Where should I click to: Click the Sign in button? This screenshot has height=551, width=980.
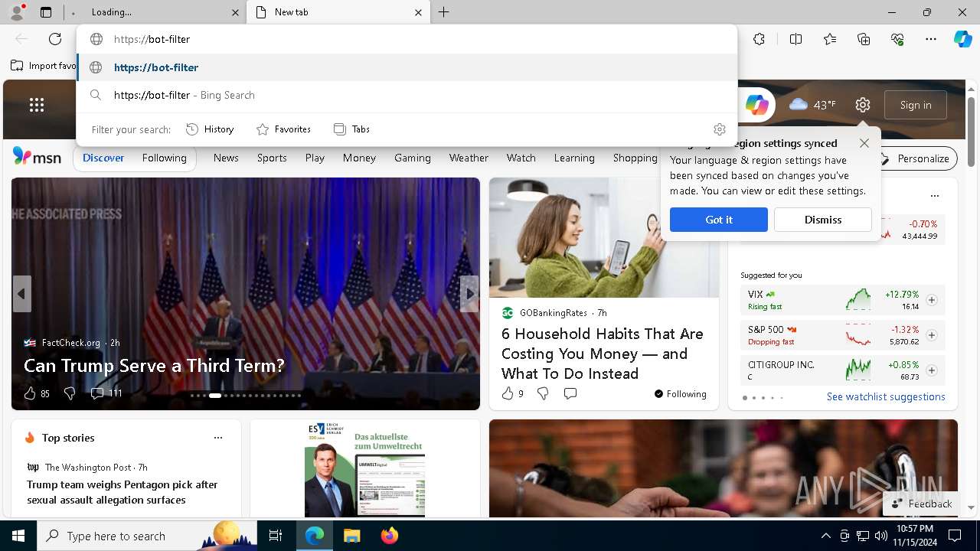[916, 105]
